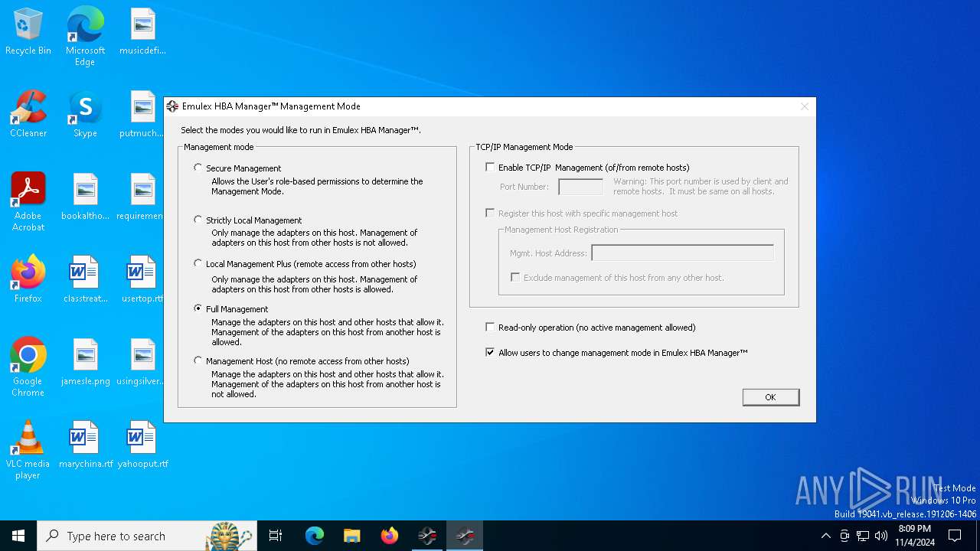The width and height of the screenshot is (980, 551).
Task: Select the putmuch image file icon
Action: (142, 115)
